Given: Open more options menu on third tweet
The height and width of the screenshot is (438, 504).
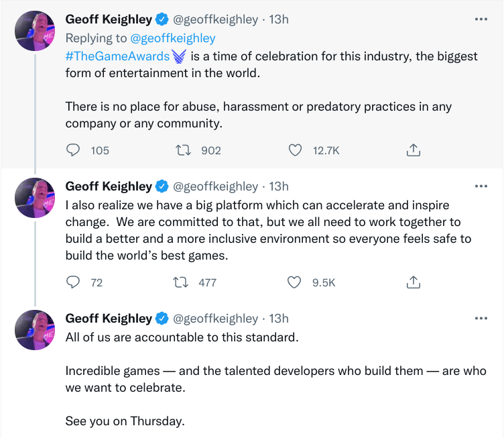Looking at the screenshot, I should [481, 318].
